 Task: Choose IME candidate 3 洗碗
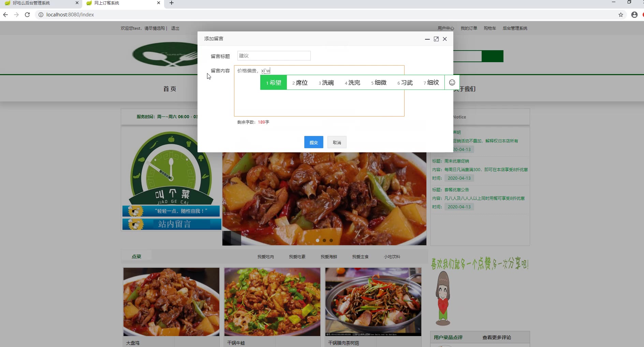click(x=326, y=83)
